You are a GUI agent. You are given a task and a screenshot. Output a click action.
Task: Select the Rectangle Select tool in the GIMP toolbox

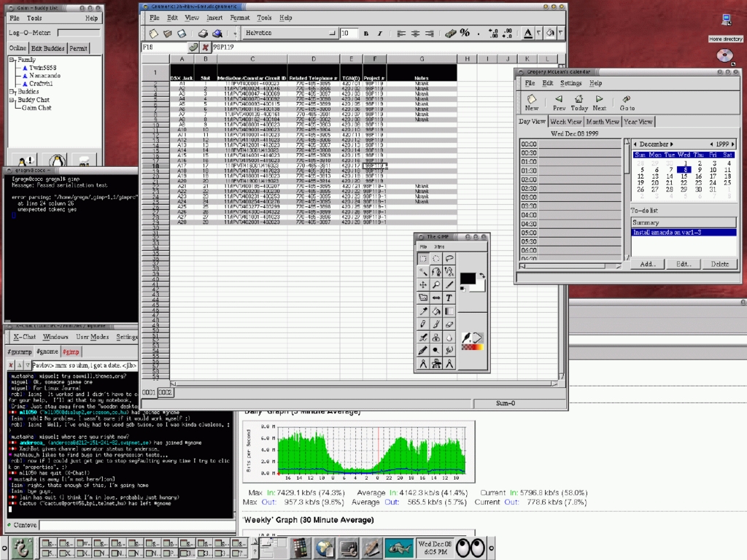(422, 259)
